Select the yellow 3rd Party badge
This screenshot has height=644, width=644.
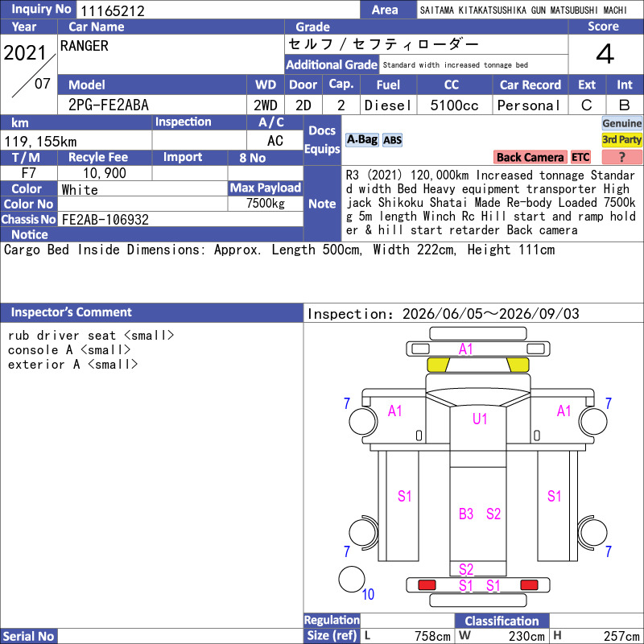(621, 139)
